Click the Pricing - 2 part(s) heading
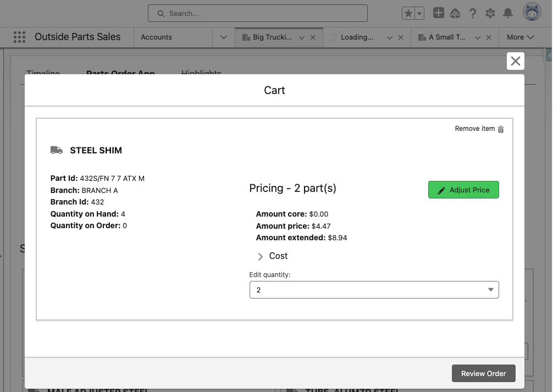Viewport: 553px width, 392px height. [x=293, y=188]
